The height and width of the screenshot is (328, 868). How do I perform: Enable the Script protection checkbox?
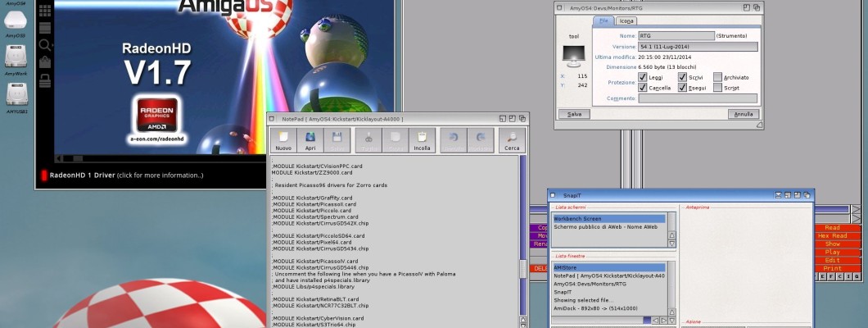717,88
